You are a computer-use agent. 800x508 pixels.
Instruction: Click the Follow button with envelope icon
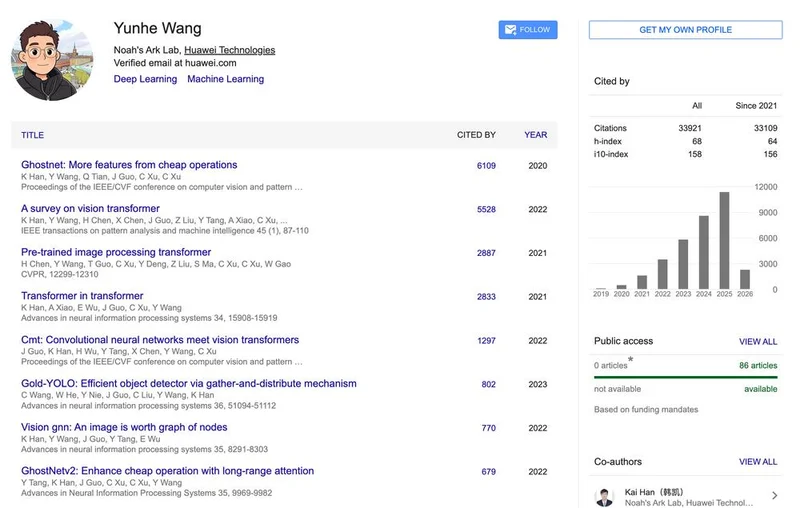(527, 30)
